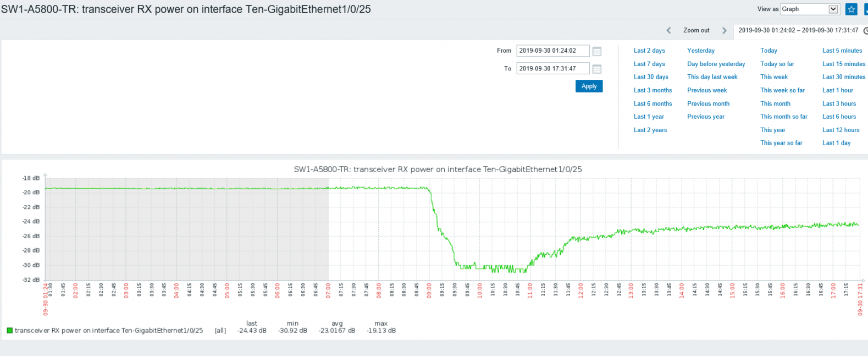Image resolution: width=868 pixels, height=356 pixels.
Task: Focus the To date input field
Action: pyautogui.click(x=552, y=68)
